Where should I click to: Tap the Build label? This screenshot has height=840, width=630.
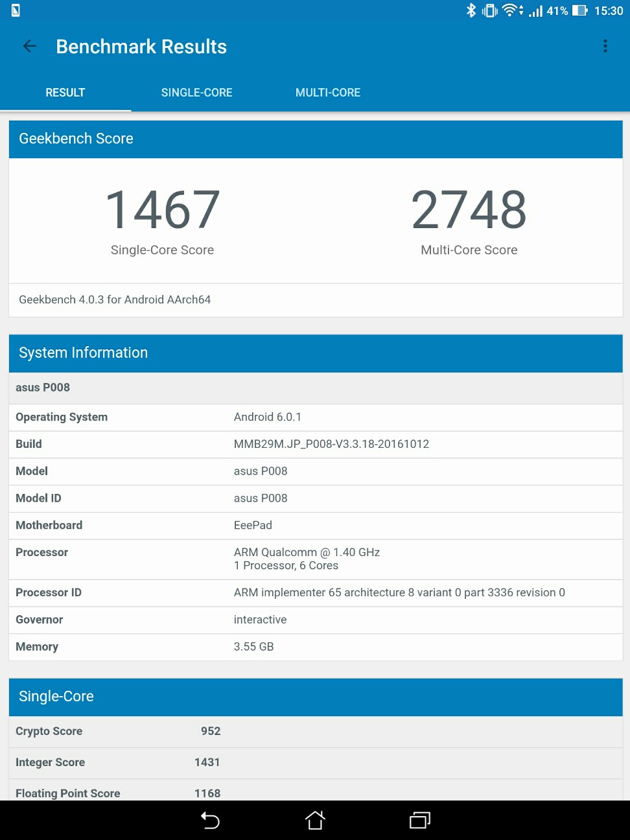(x=29, y=444)
